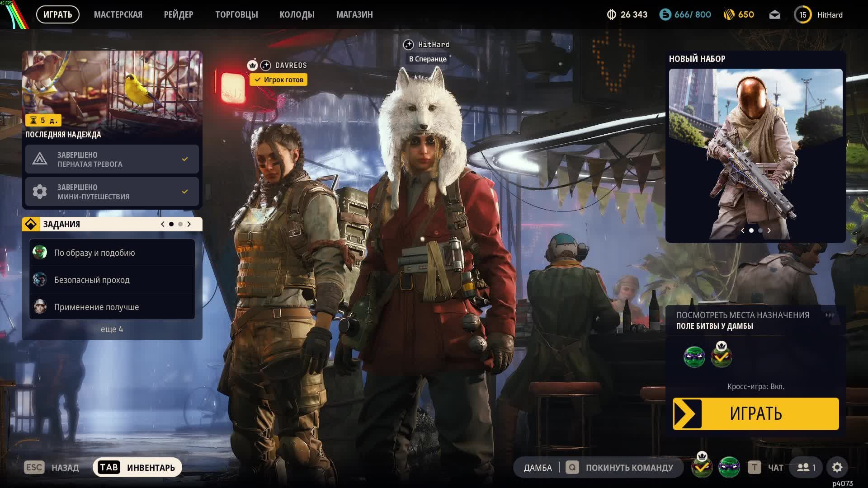
Task: Click the TAB key icon
Action: coord(109,468)
